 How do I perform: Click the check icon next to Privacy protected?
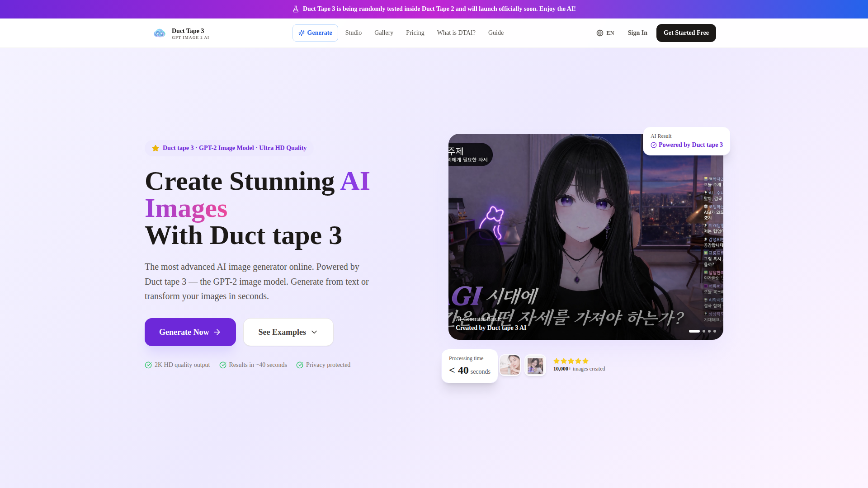[x=300, y=365]
